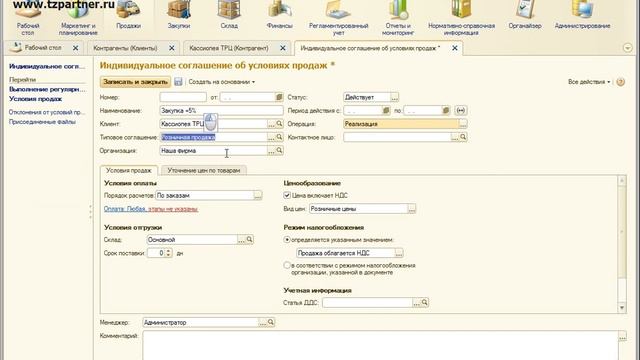Close Кассиопея ТРЦ (Контрагент) tab

pos(282,48)
